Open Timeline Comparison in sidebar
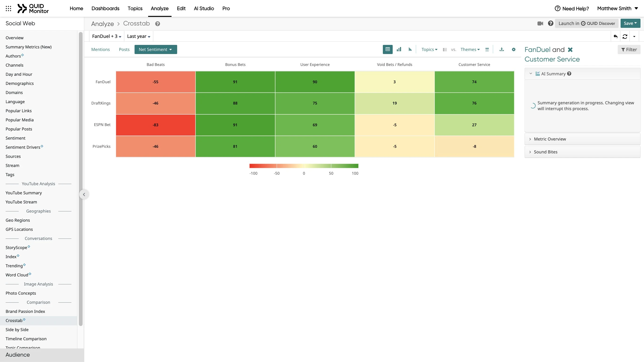 (x=26, y=339)
